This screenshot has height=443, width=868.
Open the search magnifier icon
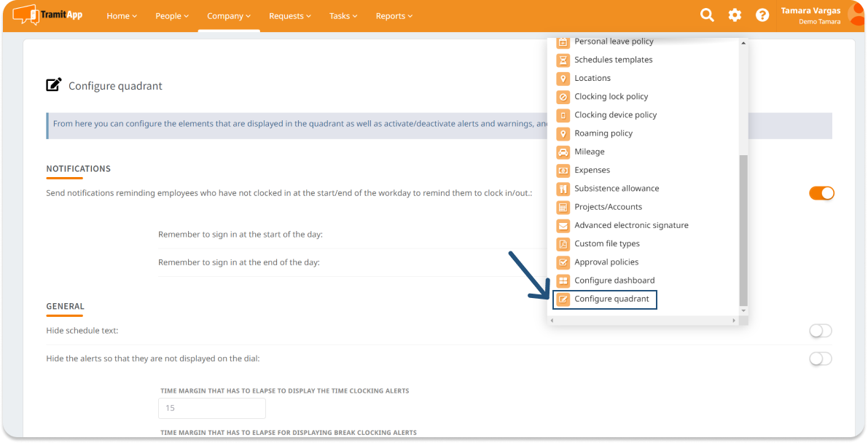[706, 15]
